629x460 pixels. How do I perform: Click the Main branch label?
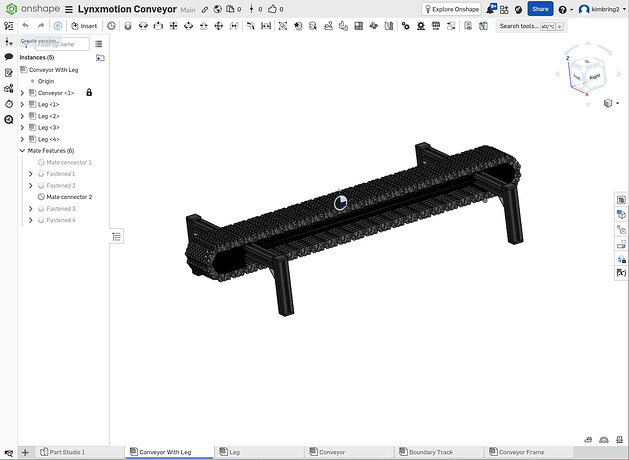(x=188, y=10)
